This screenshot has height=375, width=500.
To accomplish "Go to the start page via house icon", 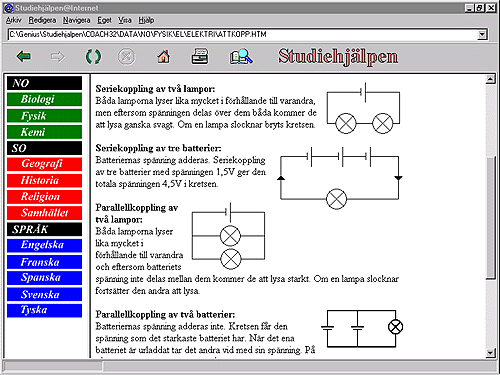I will (163, 57).
